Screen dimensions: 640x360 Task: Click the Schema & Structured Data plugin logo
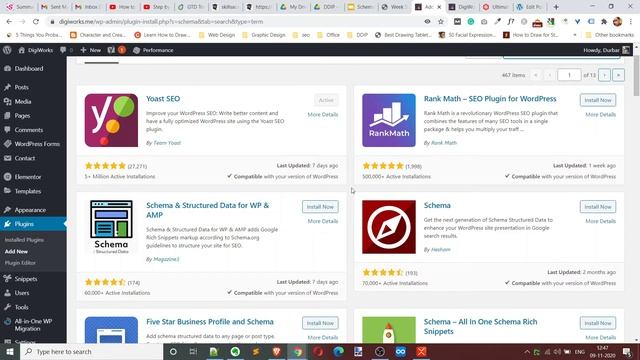[111, 227]
